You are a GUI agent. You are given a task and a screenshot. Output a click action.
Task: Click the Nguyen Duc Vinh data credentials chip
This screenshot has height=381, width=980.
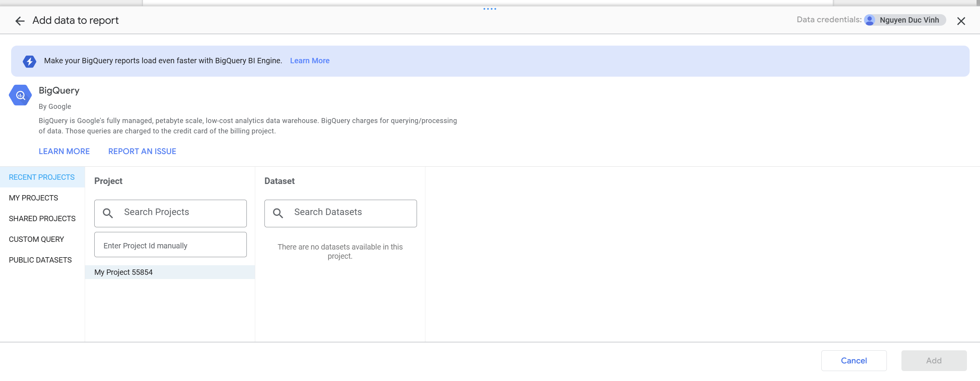905,20
